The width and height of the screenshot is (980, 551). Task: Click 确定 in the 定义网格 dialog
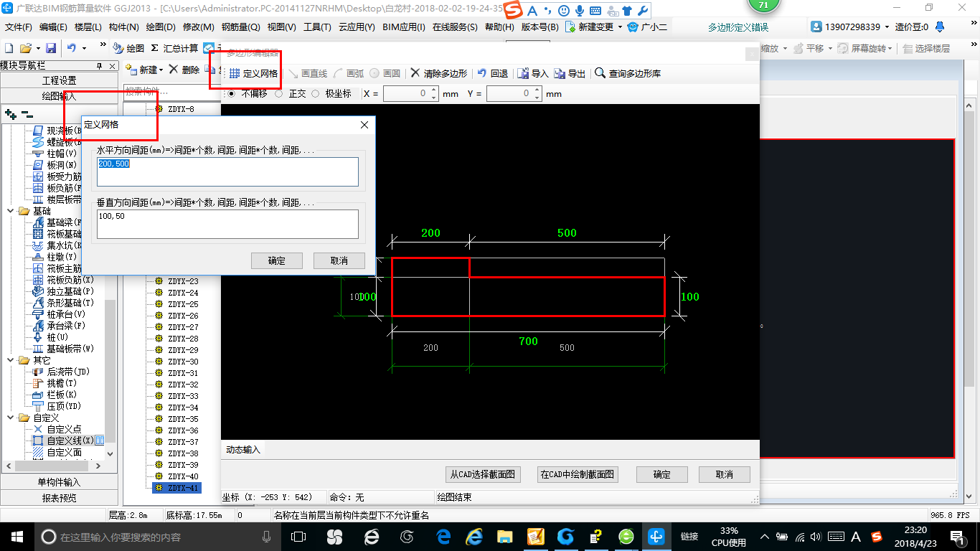tap(277, 260)
